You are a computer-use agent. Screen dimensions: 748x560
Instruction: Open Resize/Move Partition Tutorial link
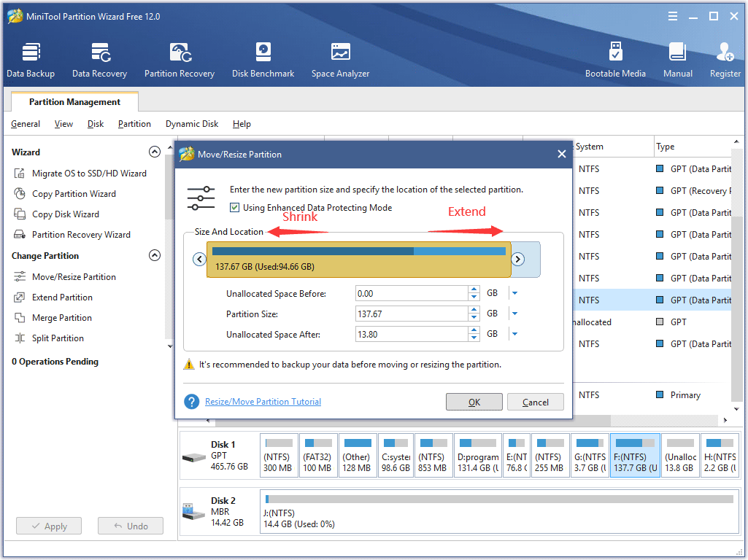click(263, 402)
